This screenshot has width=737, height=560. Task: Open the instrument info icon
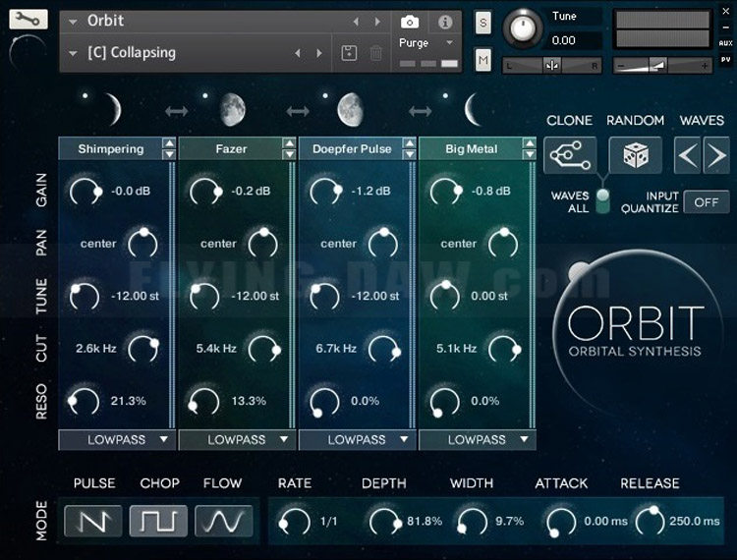coord(444,22)
